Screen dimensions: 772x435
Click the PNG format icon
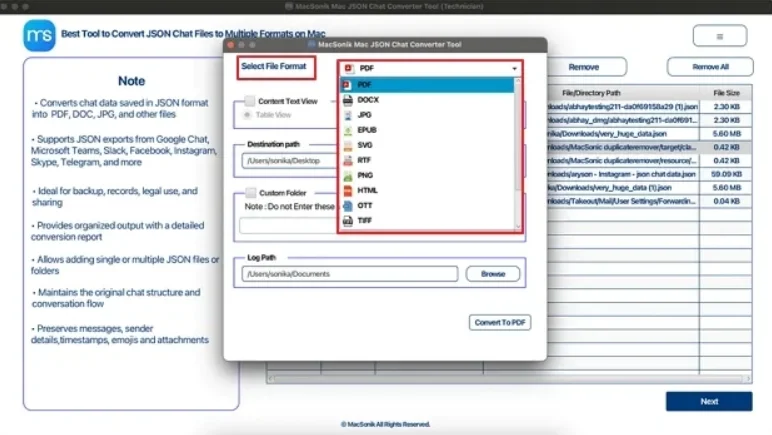pyautogui.click(x=348, y=175)
